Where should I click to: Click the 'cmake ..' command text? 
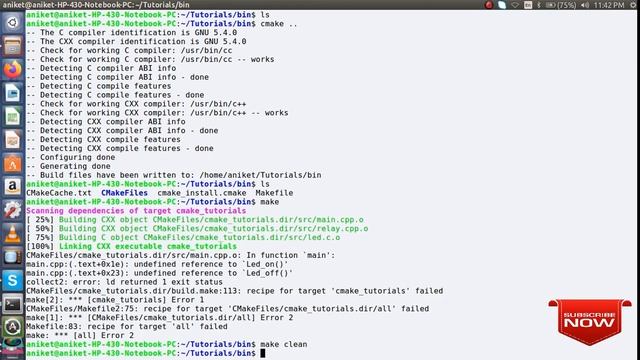(x=279, y=24)
